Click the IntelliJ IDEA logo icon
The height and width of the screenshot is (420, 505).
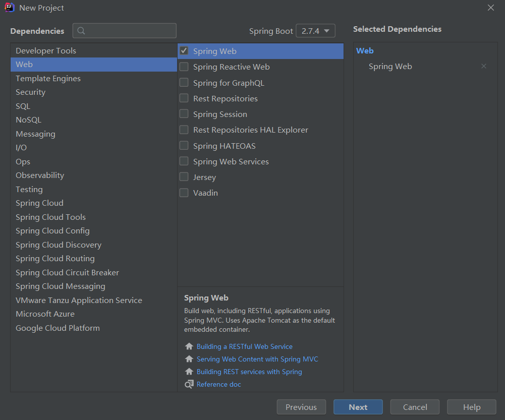[x=10, y=8]
